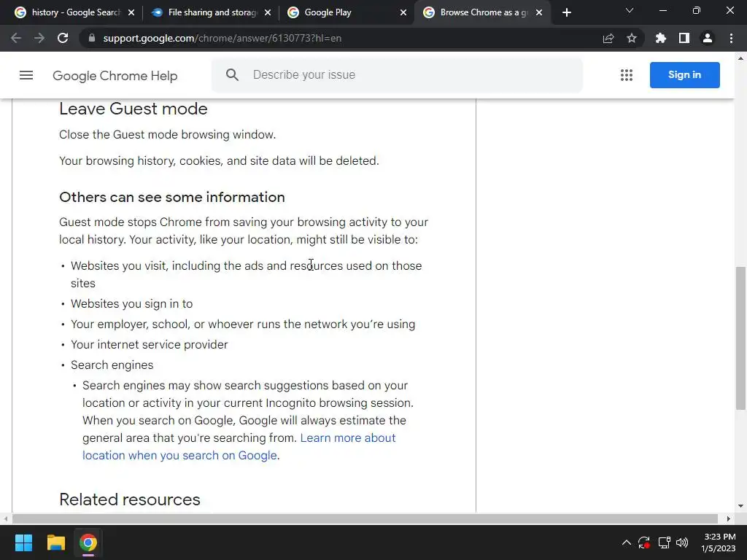Screen dimensions: 747x560
Task: Open the Google apps grid
Action: (627, 75)
